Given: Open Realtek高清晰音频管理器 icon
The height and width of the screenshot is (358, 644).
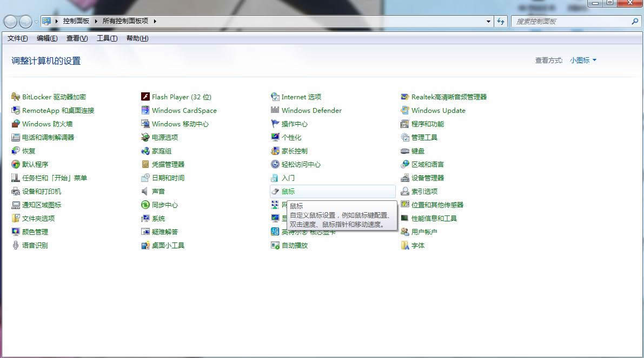Looking at the screenshot, I should [405, 97].
